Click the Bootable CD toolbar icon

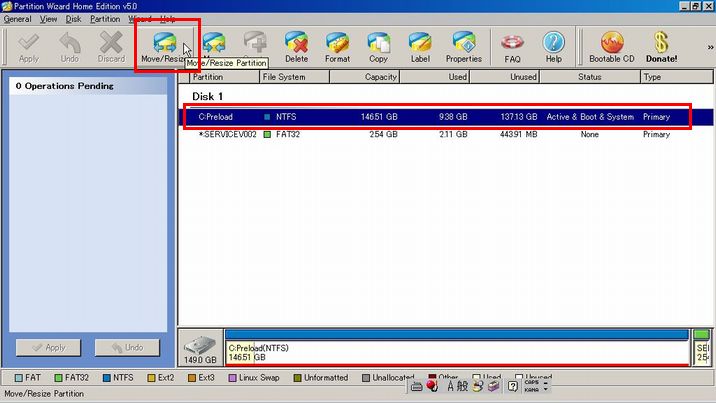click(612, 47)
